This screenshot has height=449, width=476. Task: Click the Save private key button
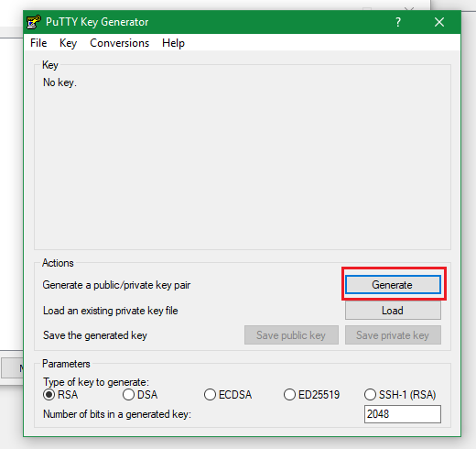point(393,335)
